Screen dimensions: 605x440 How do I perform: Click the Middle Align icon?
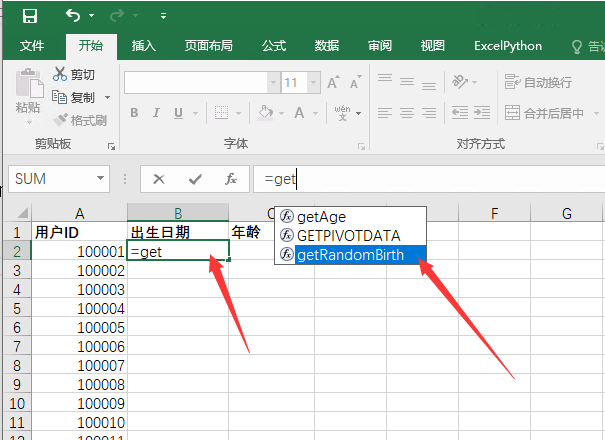click(x=407, y=81)
